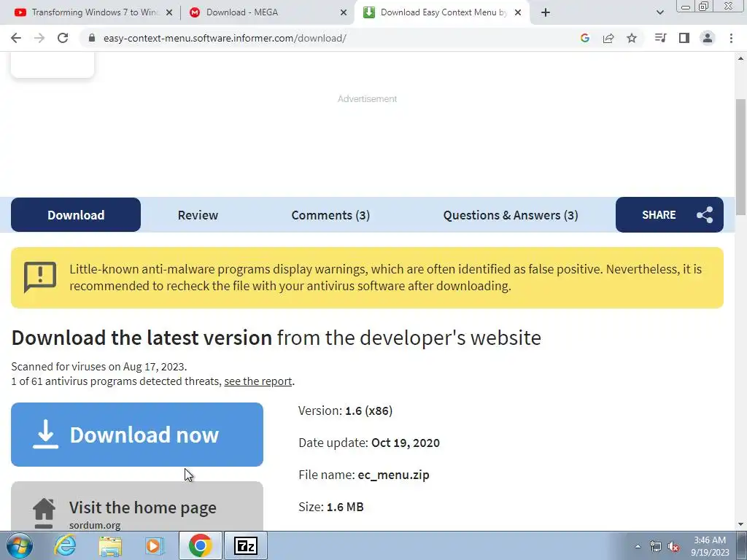This screenshot has height=560, width=747.
Task: Close the YouTube tab
Action: point(169,13)
